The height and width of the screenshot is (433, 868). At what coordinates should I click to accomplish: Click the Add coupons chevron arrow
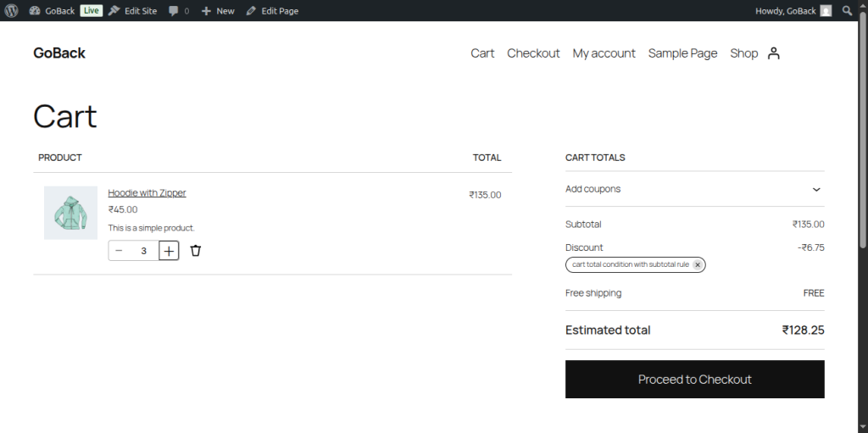(816, 189)
